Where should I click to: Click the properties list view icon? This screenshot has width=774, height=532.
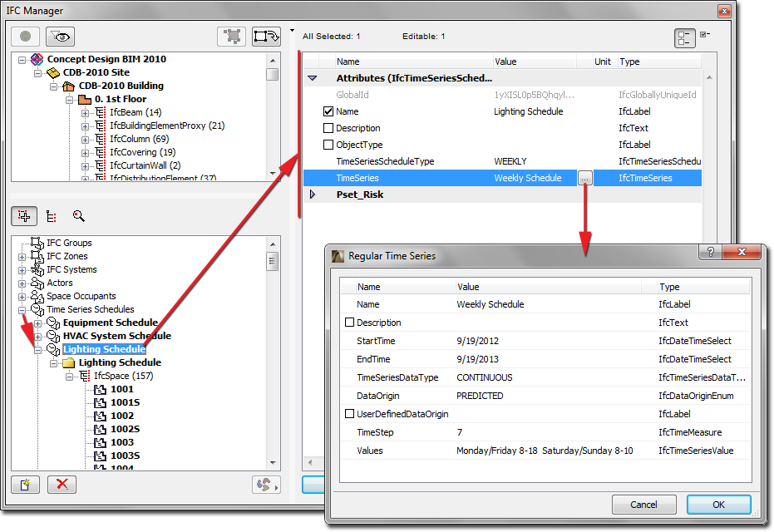coord(685,38)
